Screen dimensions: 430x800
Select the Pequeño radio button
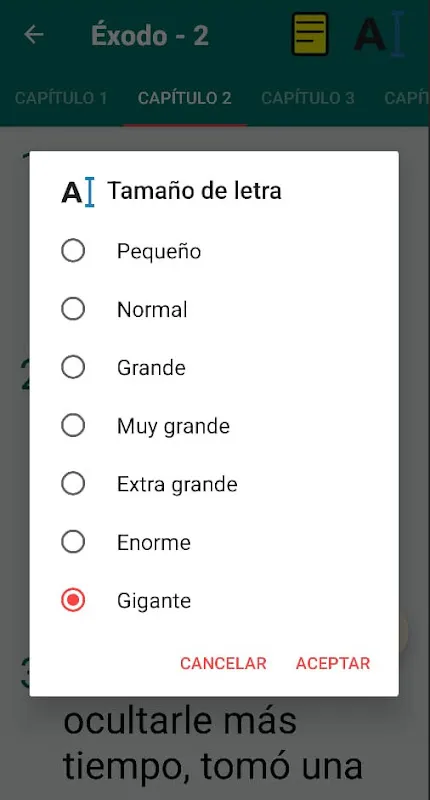click(73, 251)
